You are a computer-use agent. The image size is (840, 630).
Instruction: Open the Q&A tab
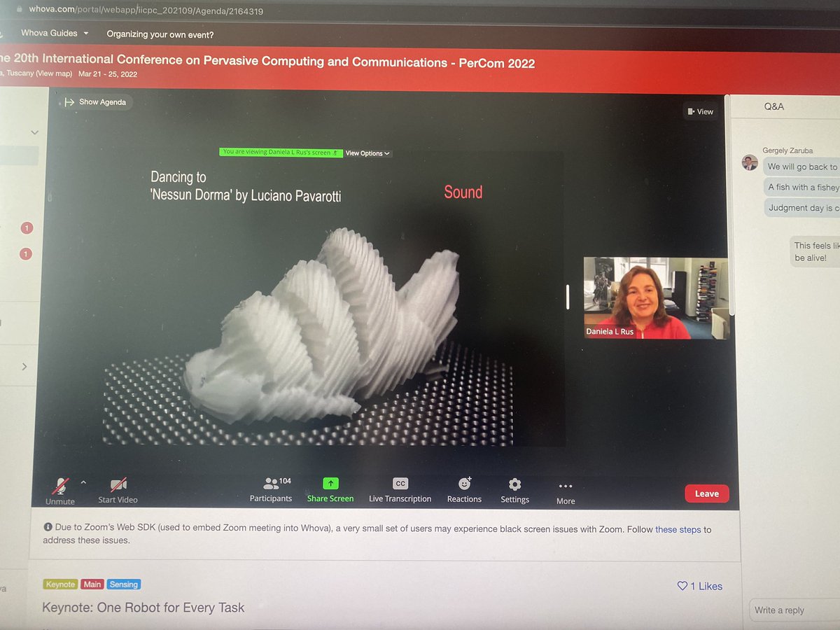774,106
